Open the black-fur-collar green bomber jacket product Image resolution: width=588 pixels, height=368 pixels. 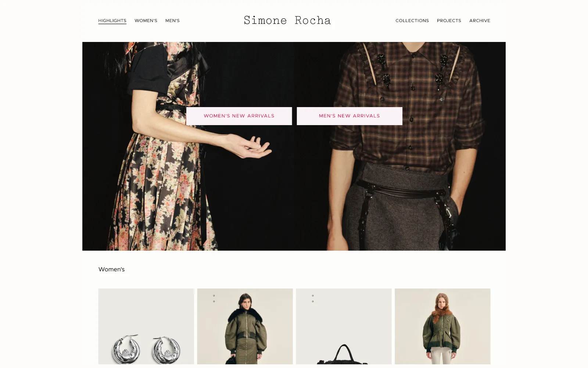click(x=245, y=326)
